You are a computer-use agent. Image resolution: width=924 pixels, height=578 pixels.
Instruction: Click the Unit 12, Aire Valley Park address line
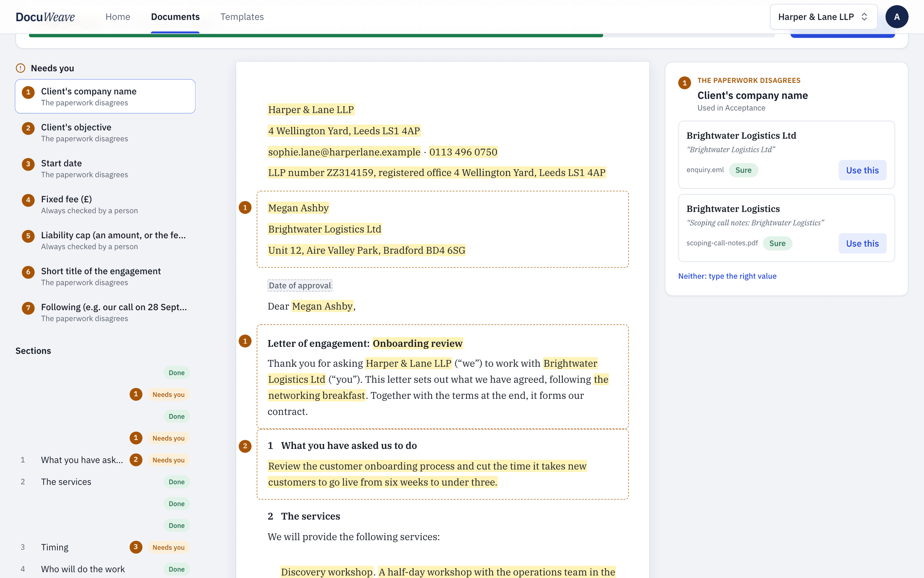pos(367,250)
